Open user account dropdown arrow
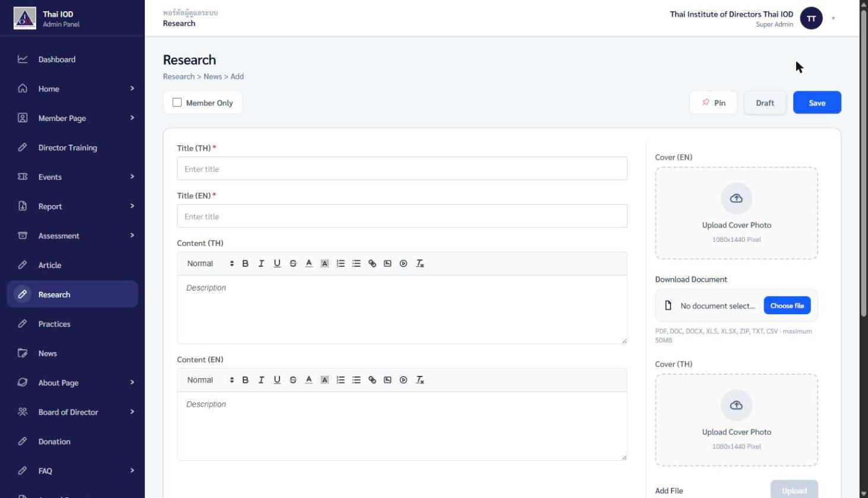Viewport: 868px width, 498px height. 833,18
